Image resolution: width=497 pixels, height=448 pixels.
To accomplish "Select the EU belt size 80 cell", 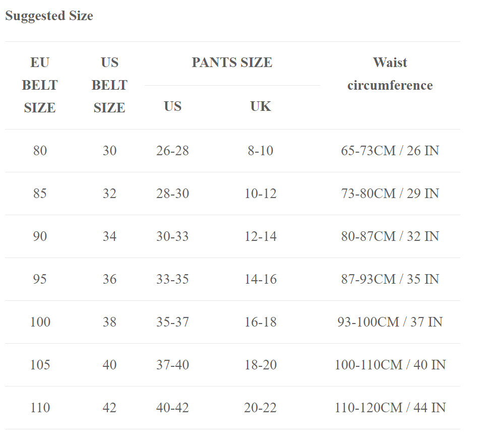I will click(40, 151).
